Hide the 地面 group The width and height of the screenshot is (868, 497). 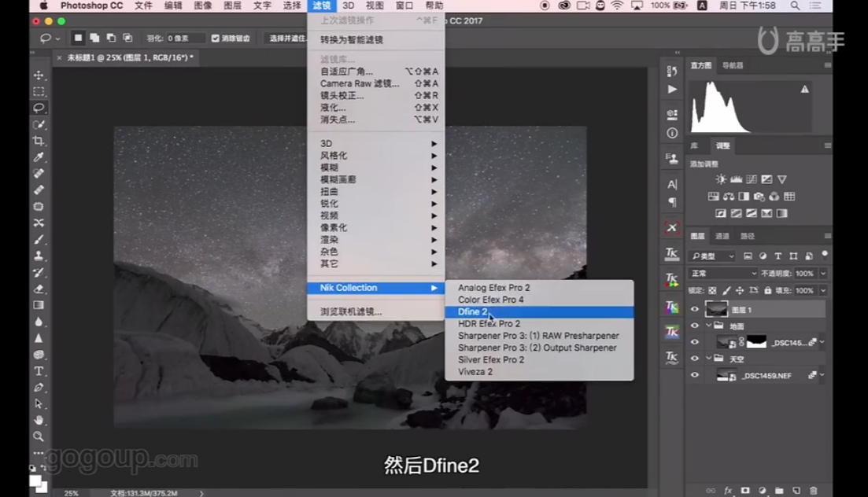[695, 326]
